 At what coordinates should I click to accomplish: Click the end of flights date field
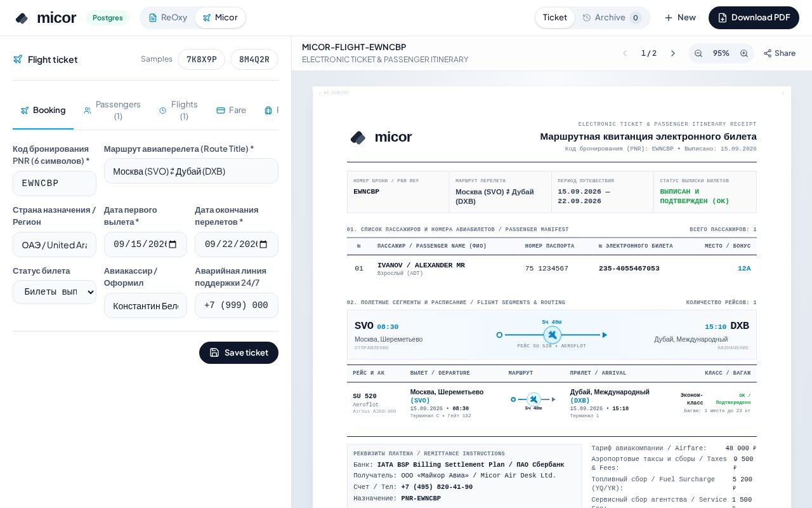tap(237, 244)
